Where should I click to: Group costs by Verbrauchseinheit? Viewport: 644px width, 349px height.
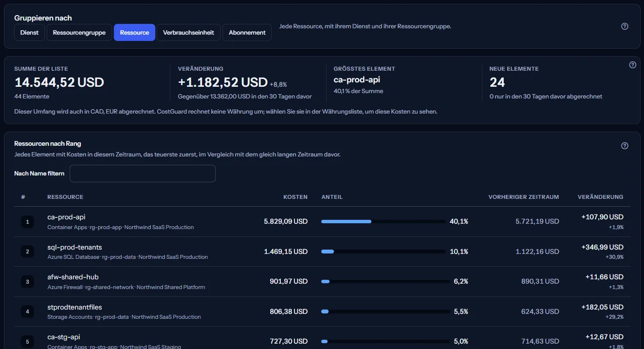tap(189, 33)
